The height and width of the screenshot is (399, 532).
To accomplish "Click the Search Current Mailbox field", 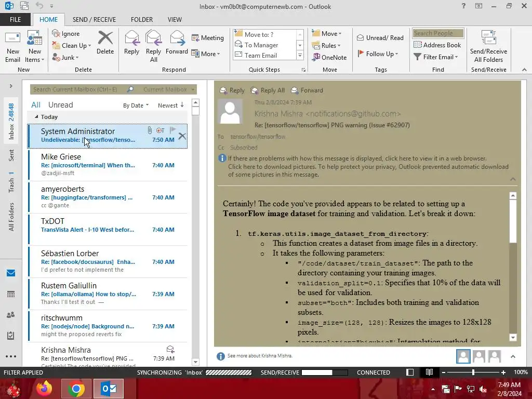I will pos(79,89).
